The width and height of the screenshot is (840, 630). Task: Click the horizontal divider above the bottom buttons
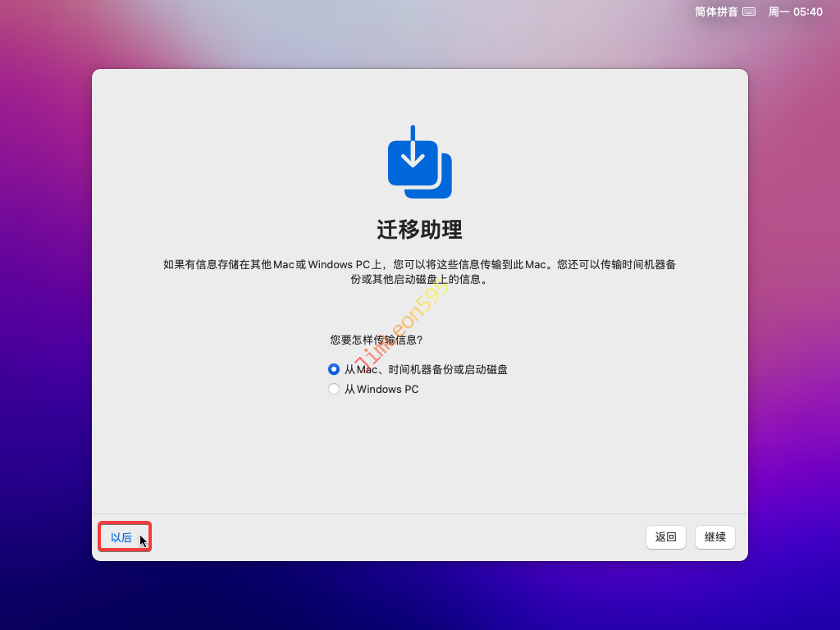(419, 514)
